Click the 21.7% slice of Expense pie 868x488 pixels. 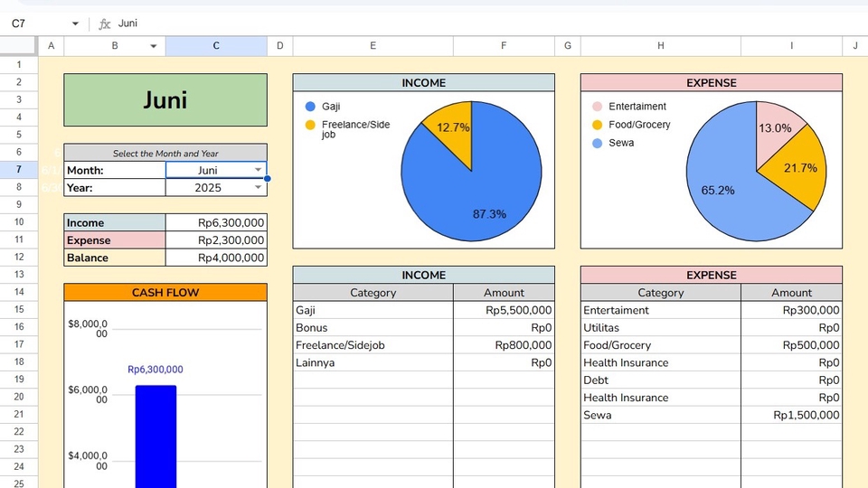point(797,169)
